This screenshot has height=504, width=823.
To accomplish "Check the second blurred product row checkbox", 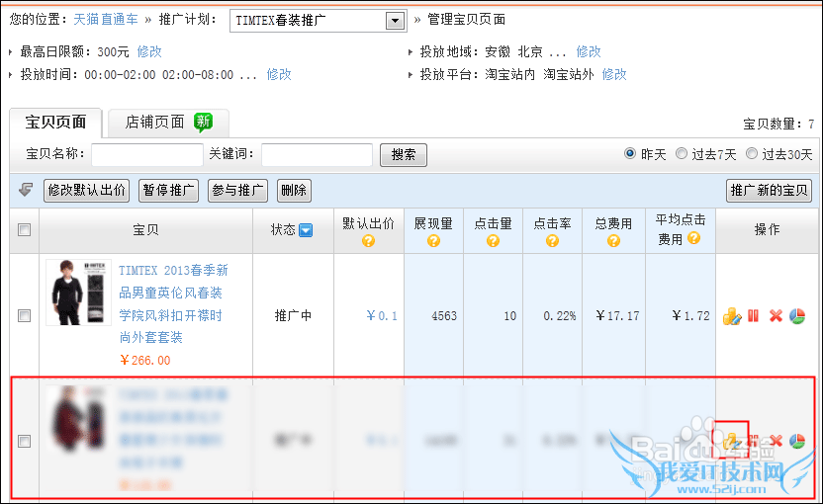I will [x=24, y=441].
